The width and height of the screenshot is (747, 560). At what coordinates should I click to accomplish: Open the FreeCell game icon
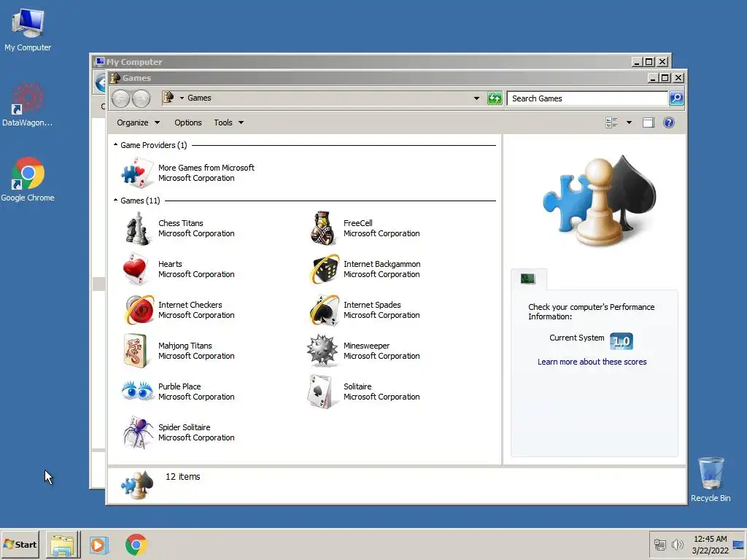coord(322,228)
